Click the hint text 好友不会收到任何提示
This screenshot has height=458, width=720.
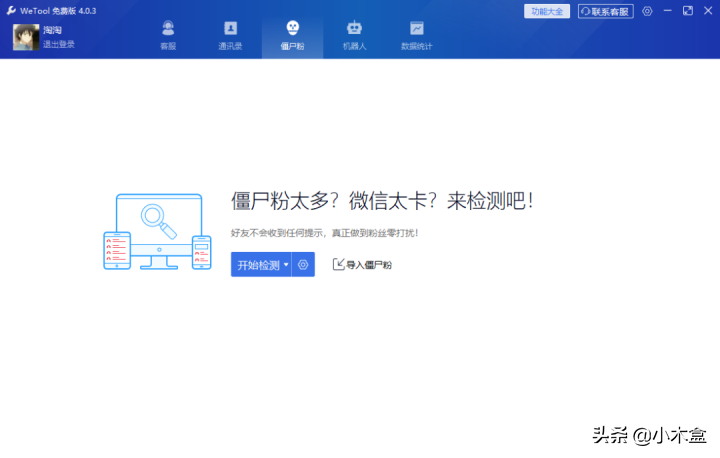(x=276, y=233)
